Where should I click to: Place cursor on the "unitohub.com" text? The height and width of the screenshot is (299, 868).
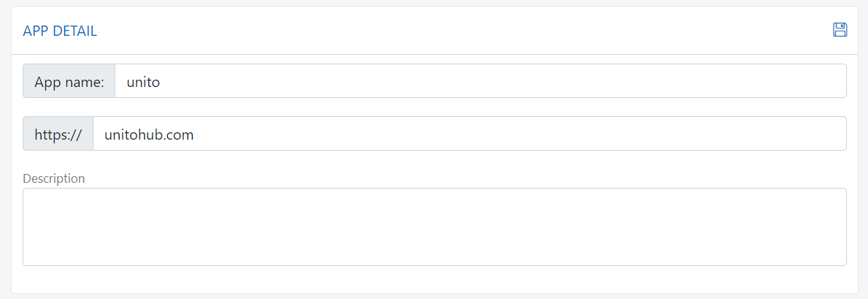[149, 135]
